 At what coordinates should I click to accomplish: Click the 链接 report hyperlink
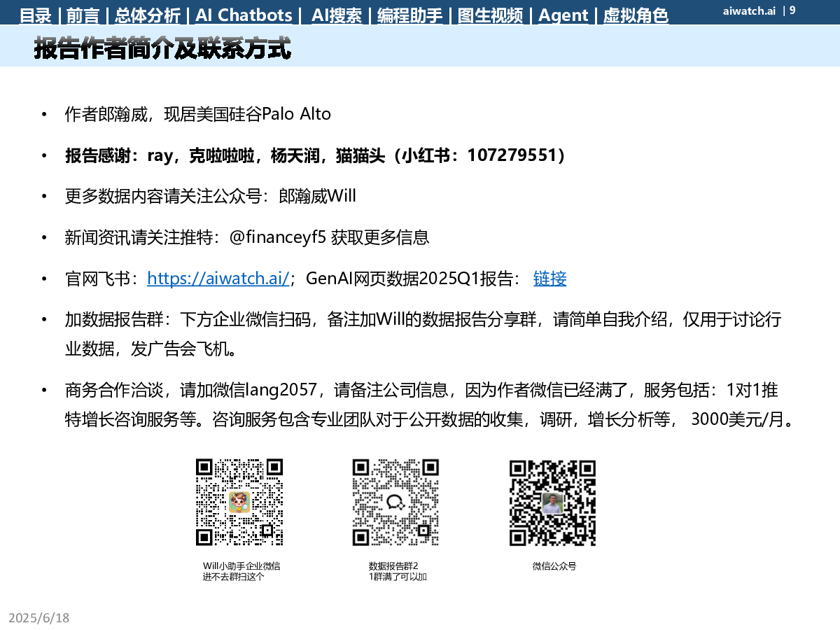click(550, 279)
